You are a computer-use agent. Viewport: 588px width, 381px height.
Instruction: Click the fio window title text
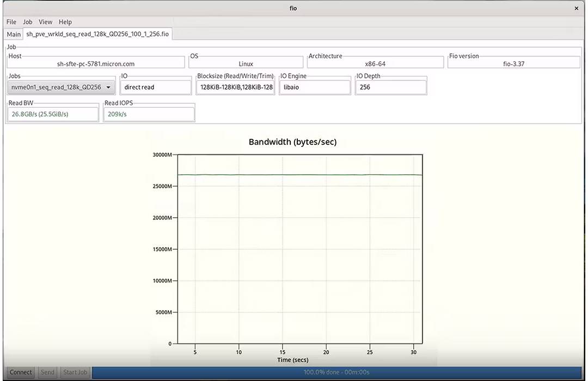click(x=293, y=8)
